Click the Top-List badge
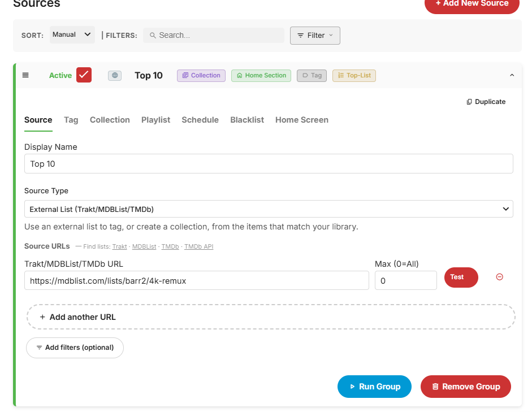Image resolution: width=532 pixels, height=412 pixels. 354,75
